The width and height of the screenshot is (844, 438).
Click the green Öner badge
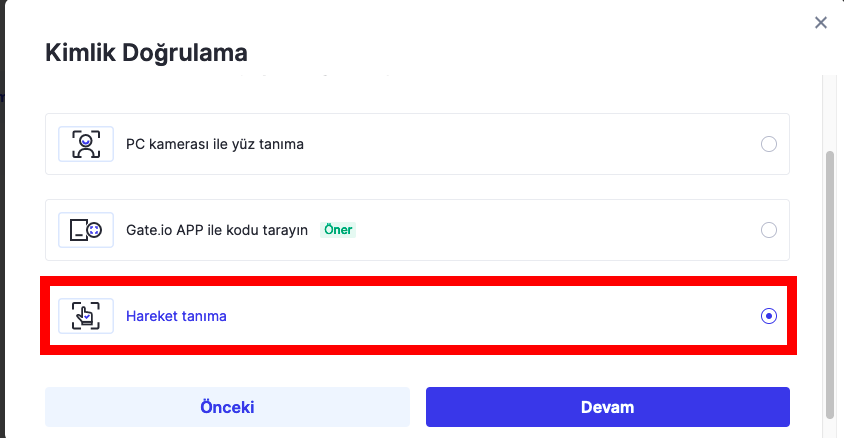point(338,230)
